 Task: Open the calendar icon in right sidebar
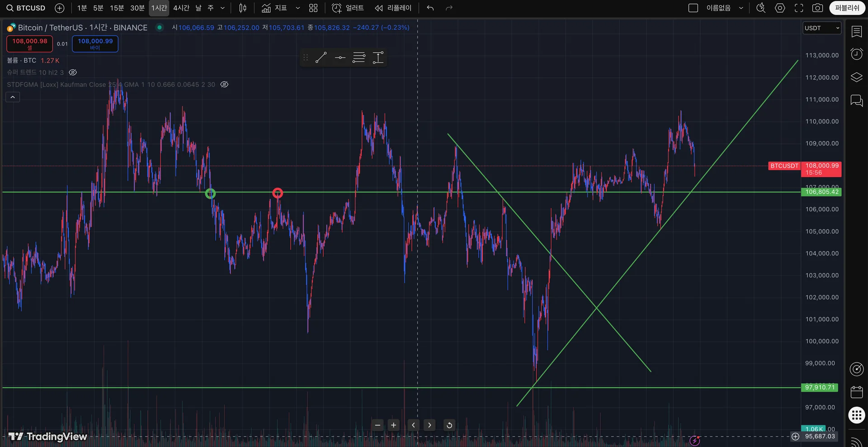(857, 392)
